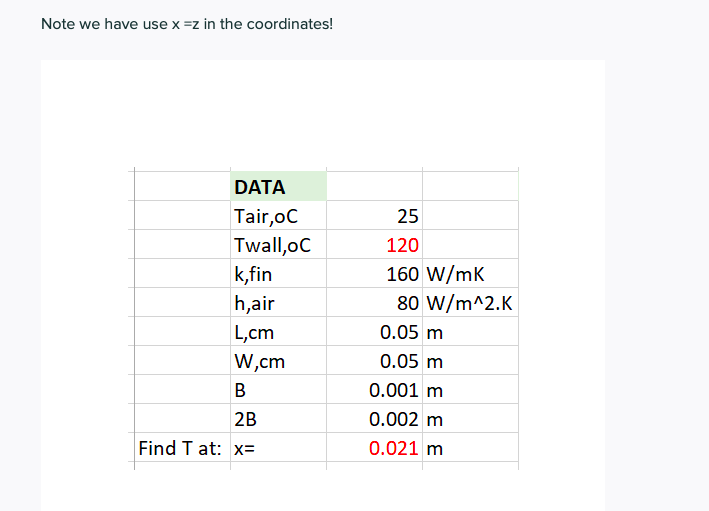Click the green DATA header cell
This screenshot has width=709, height=511.
[279, 186]
